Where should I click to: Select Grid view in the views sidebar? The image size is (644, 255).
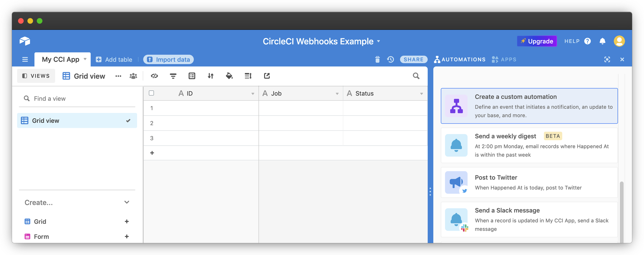tap(77, 120)
